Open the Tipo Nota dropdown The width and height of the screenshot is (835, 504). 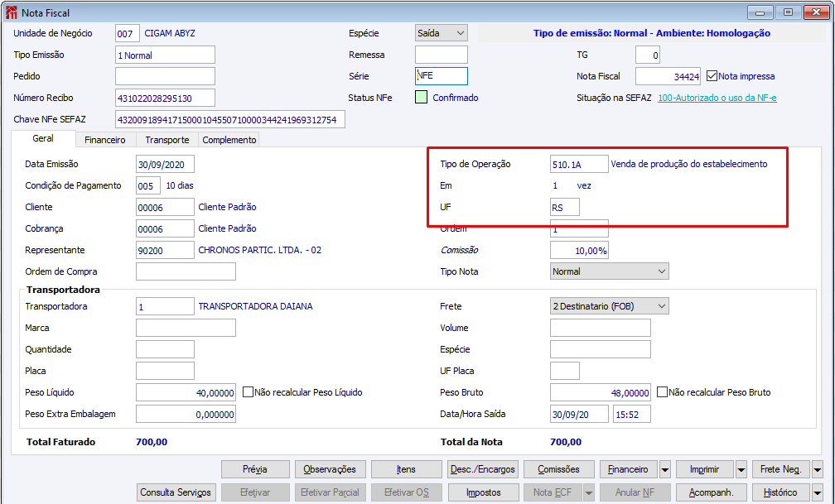[609, 271]
